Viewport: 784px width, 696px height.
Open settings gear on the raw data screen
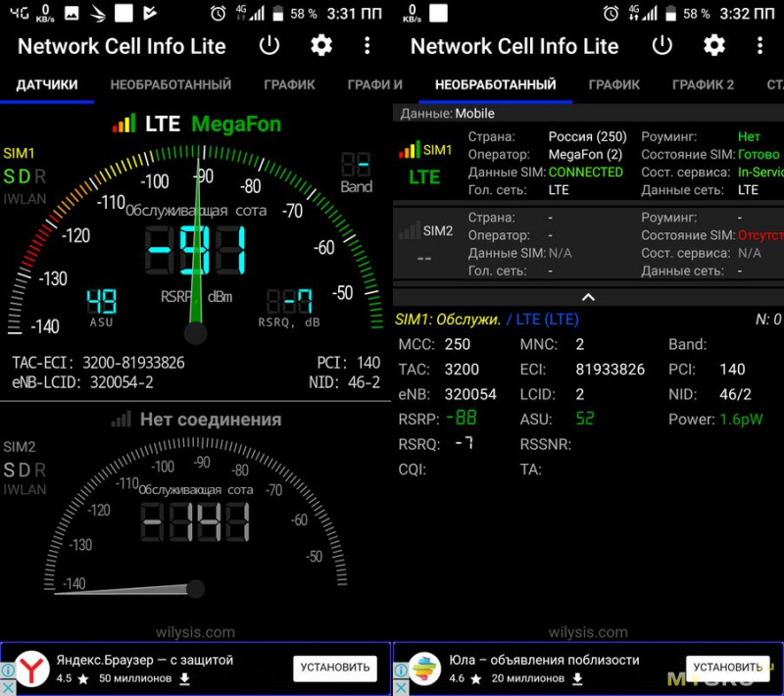coord(714,45)
